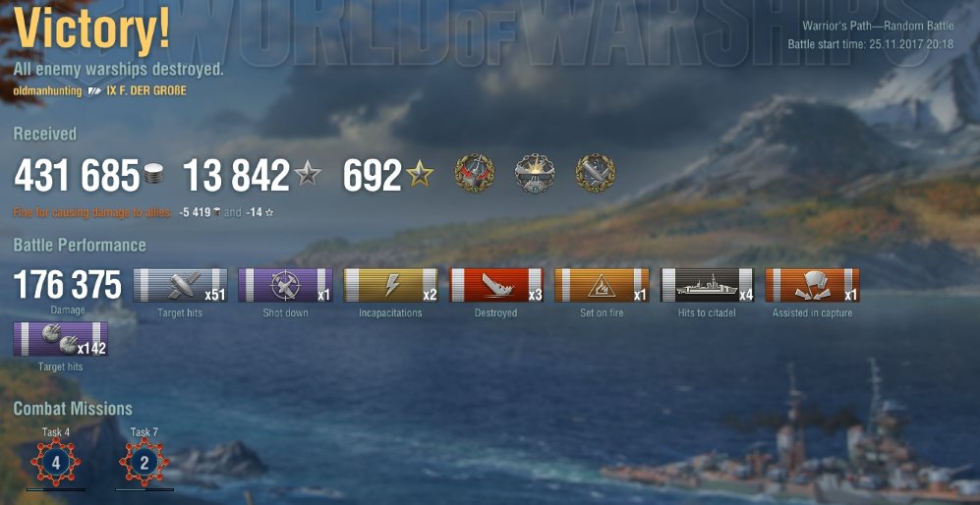Click the Assisted in capture ribbon
This screenshot has width=980, height=505.
click(x=812, y=285)
